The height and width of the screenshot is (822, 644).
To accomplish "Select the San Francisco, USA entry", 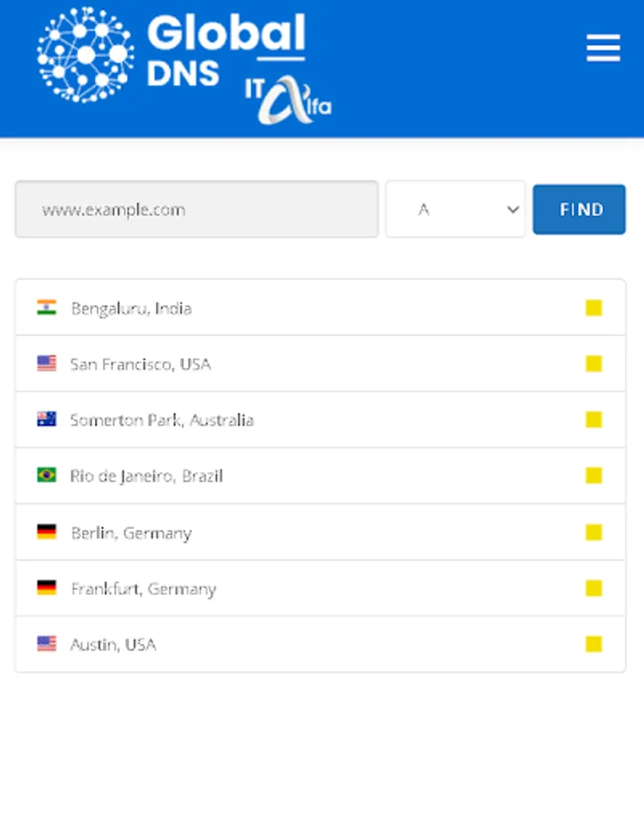I will click(x=321, y=364).
